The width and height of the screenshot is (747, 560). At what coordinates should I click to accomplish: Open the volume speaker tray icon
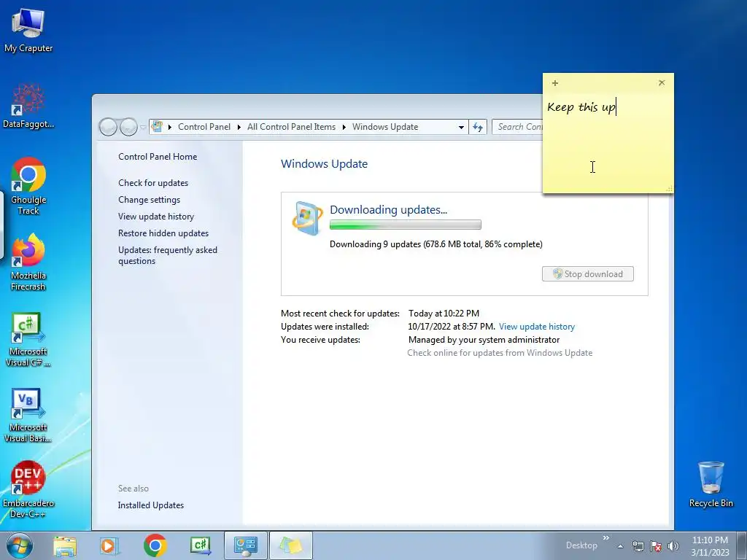pyautogui.click(x=673, y=546)
